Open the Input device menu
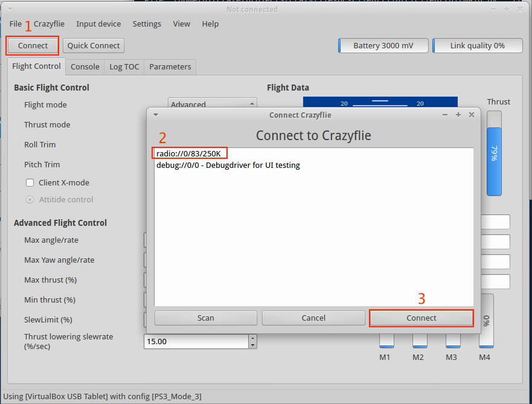Viewport: 532px width, 404px height. coord(98,24)
